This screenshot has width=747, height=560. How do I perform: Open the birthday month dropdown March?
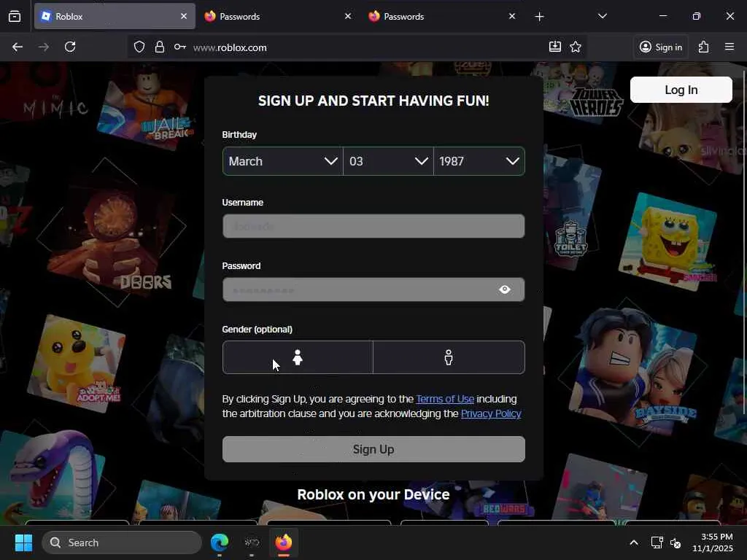click(x=282, y=161)
